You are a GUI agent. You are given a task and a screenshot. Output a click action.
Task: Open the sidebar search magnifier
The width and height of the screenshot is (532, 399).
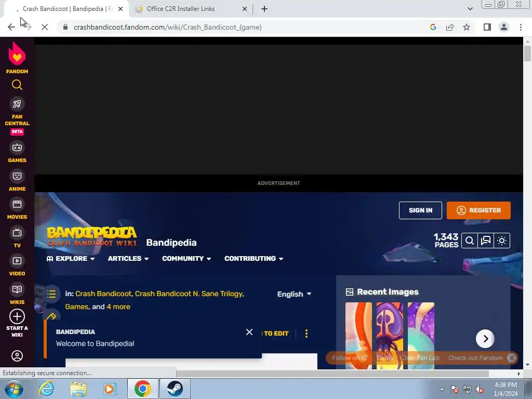pyautogui.click(x=17, y=85)
